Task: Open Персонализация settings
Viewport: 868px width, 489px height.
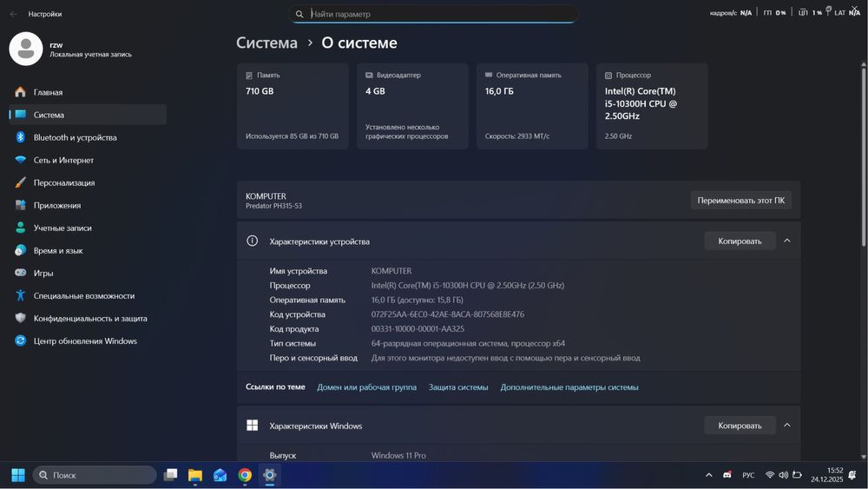Action: (88, 182)
